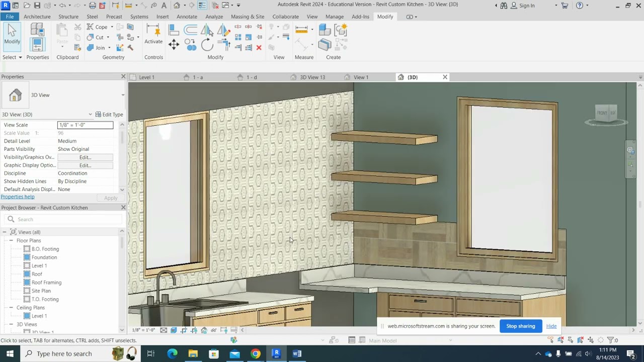This screenshot has width=644, height=362.
Task: Switch to the 3D View 13 view tab
Action: pos(312,77)
